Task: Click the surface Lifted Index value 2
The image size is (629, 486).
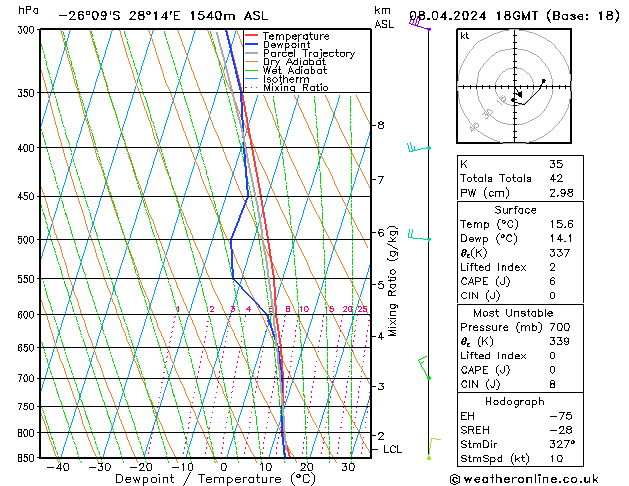Action: point(552,267)
